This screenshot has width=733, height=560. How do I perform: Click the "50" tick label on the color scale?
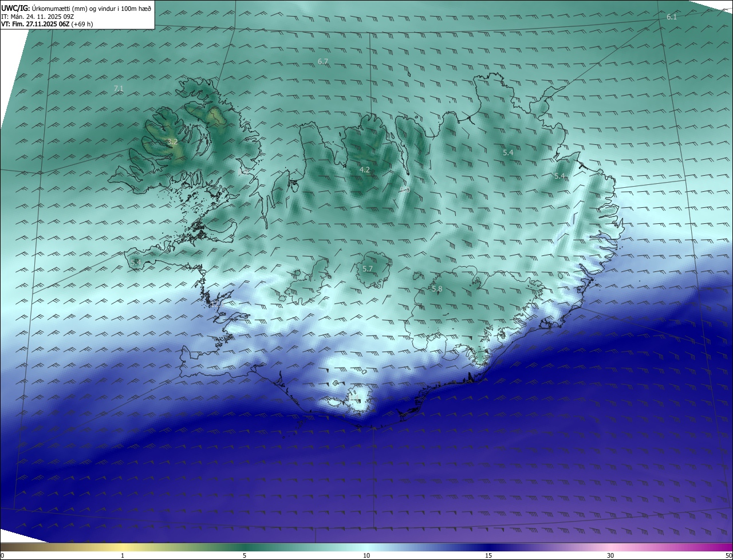pos(728,555)
